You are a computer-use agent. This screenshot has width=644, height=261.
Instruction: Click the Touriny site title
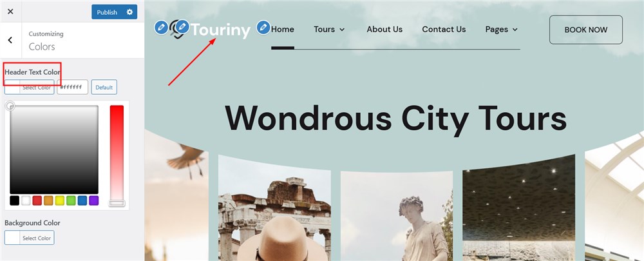220,30
